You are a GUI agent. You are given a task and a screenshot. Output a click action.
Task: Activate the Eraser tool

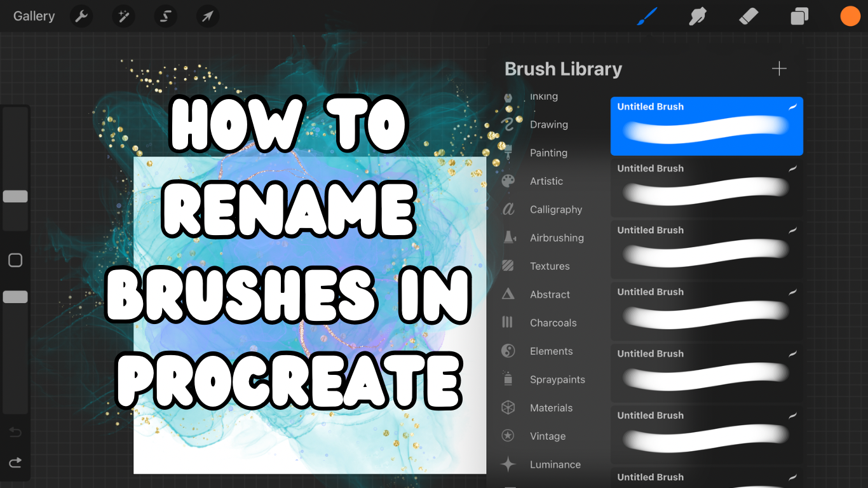[748, 16]
